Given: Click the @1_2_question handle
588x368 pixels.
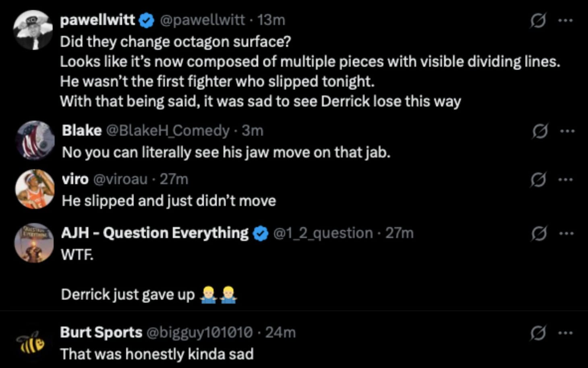Looking at the screenshot, I should [x=323, y=233].
